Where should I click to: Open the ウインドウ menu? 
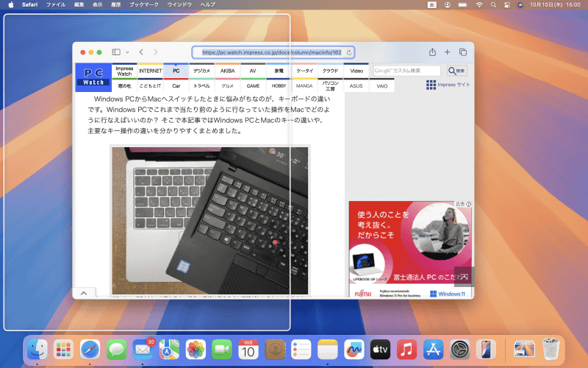coord(179,4)
